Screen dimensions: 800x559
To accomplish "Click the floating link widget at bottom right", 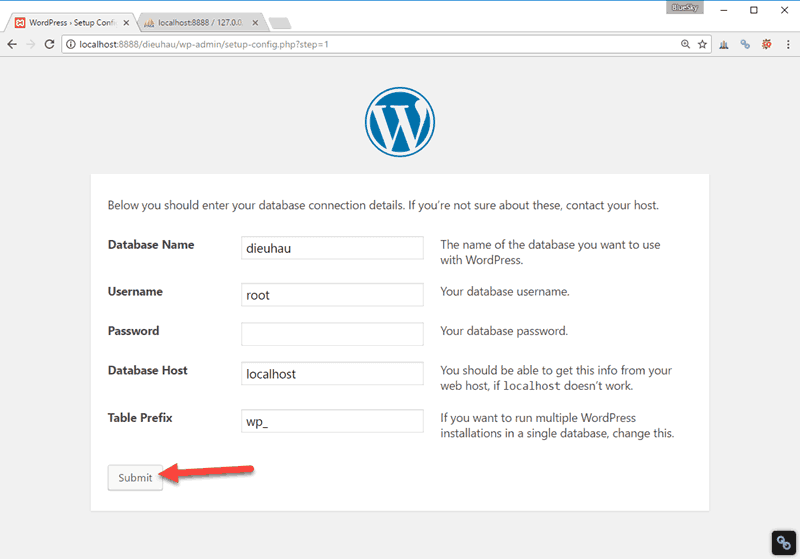I will (x=784, y=543).
